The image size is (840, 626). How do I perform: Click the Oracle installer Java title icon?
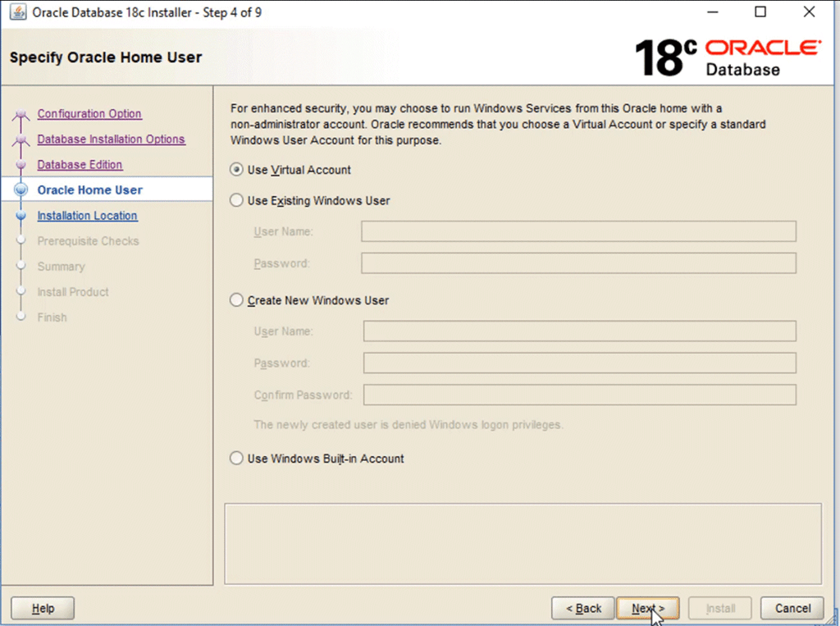(18, 12)
